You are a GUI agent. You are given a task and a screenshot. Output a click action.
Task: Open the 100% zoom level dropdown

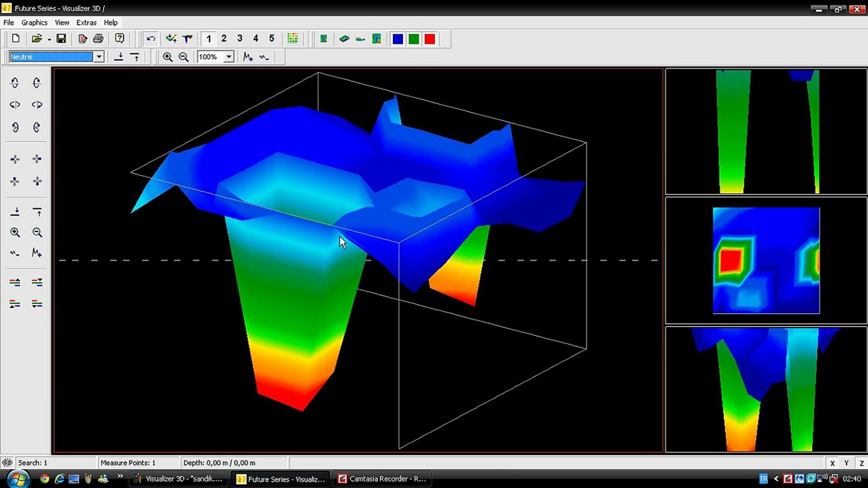[x=229, y=57]
